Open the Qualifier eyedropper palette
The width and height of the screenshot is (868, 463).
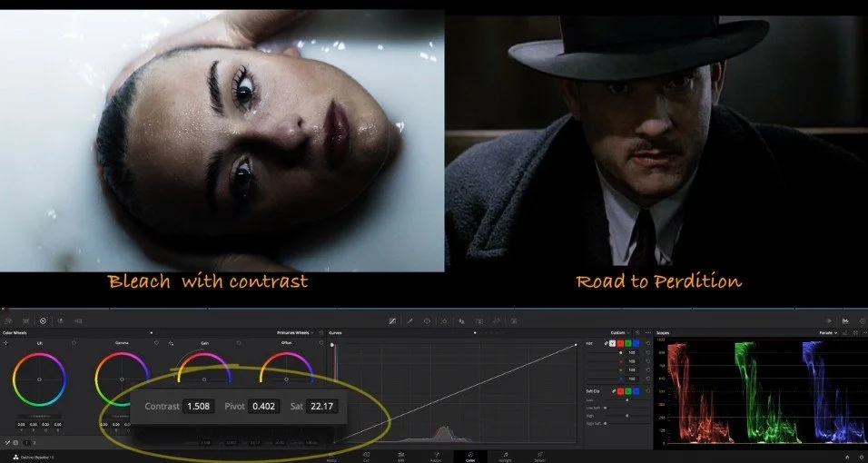pos(409,320)
